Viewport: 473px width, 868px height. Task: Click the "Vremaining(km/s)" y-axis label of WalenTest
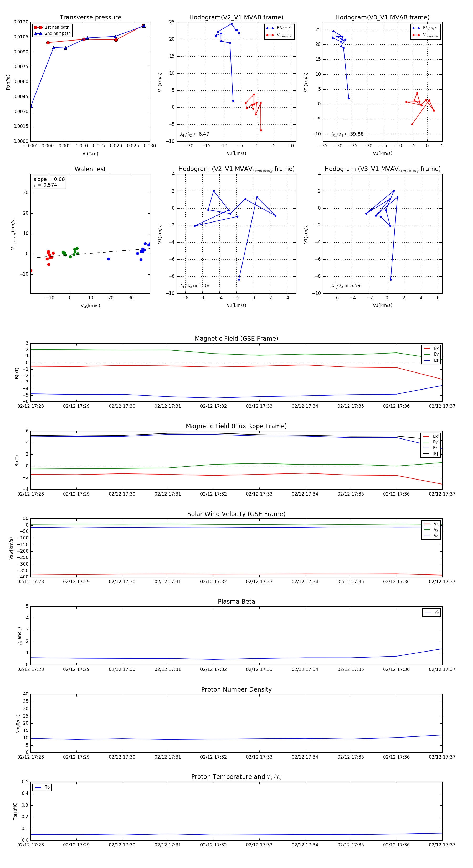pyautogui.click(x=13, y=234)
